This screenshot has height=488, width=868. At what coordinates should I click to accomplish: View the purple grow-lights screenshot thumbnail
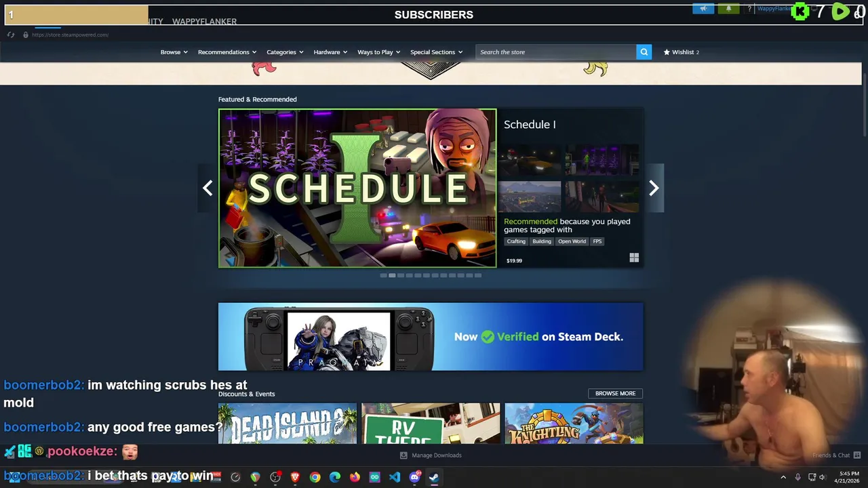coord(602,160)
